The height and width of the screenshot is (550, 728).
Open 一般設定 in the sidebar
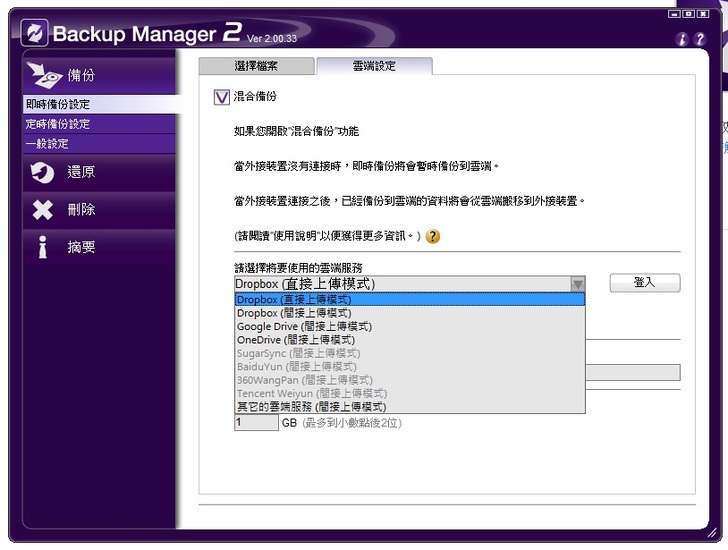99,144
